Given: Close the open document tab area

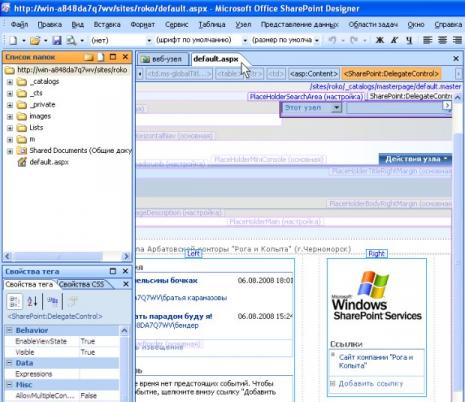Looking at the screenshot, I should 456,59.
